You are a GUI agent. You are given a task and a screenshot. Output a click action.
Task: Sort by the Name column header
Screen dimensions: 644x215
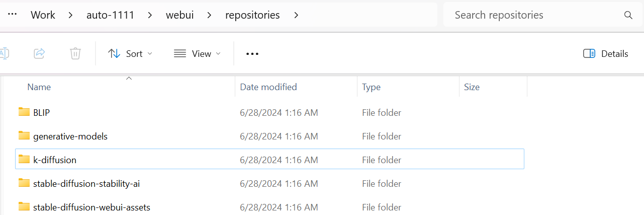[39, 87]
